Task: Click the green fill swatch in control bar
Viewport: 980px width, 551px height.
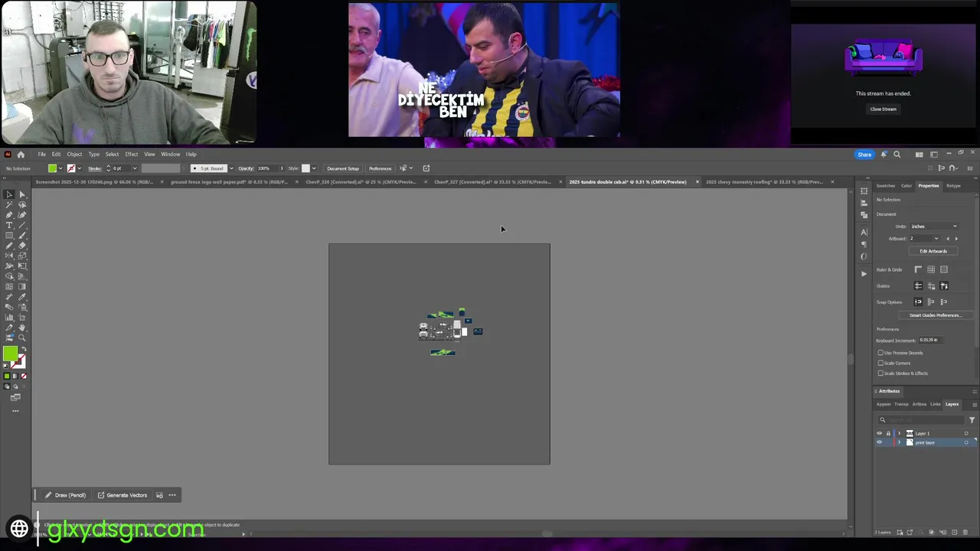Action: pyautogui.click(x=53, y=168)
